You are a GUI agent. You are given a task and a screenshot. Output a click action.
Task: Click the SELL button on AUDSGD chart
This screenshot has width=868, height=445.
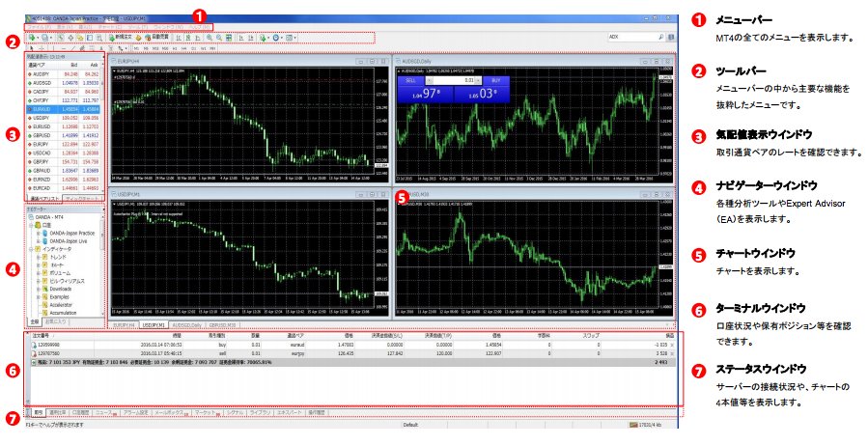click(x=410, y=80)
